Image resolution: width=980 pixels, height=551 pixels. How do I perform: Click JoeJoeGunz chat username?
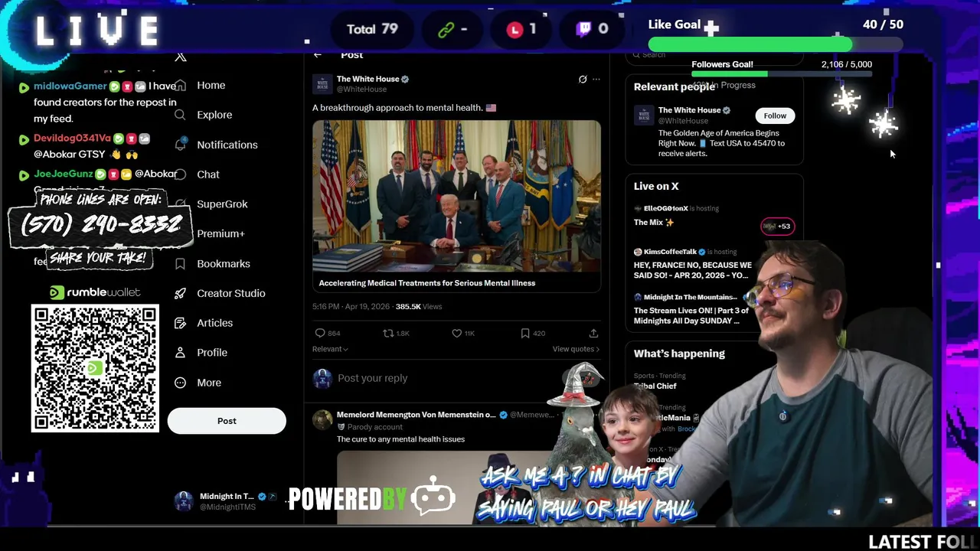tap(63, 174)
